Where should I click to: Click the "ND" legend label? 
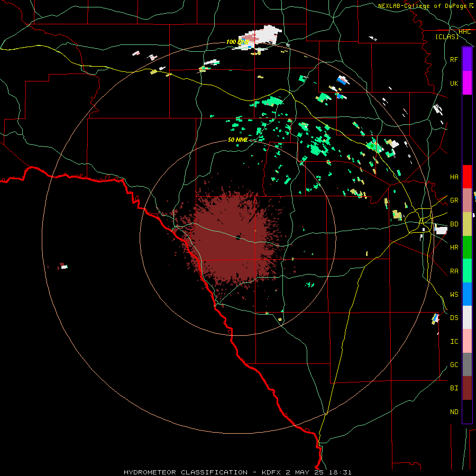coord(454,412)
